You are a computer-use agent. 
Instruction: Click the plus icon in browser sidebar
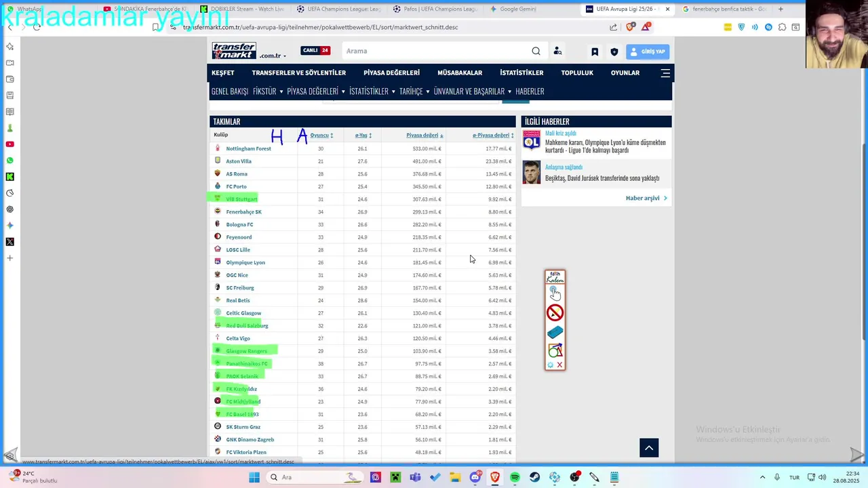point(9,258)
